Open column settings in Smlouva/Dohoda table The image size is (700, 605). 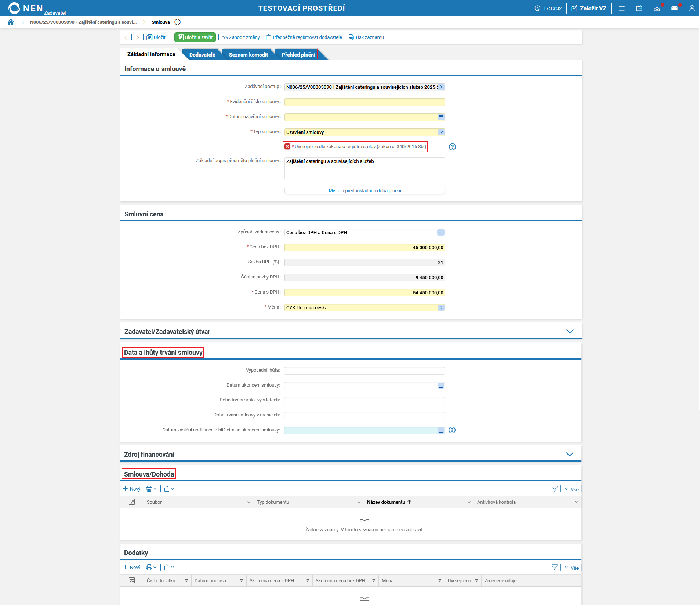click(x=132, y=502)
